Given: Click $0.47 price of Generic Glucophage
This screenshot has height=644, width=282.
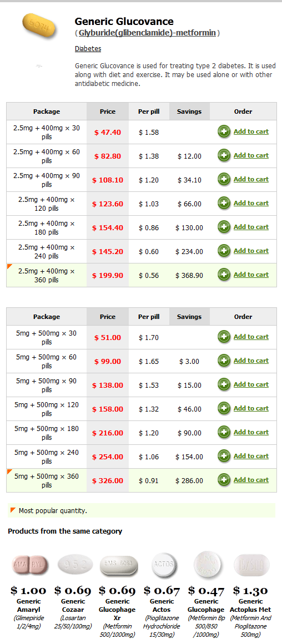Looking at the screenshot, I should [207, 591].
